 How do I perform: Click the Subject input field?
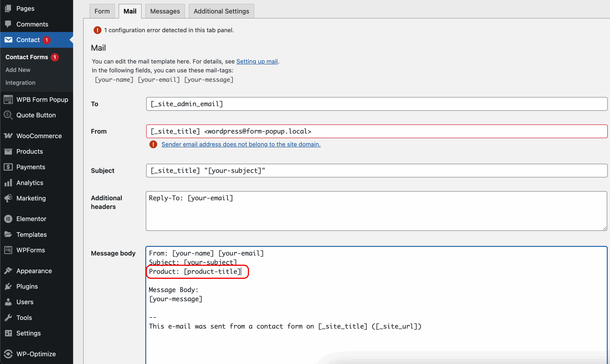point(376,171)
